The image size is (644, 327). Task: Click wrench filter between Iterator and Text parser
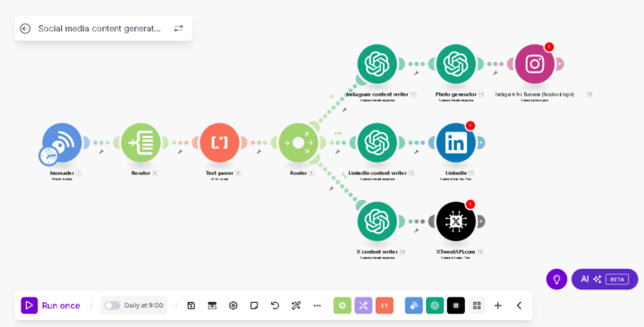tap(180, 152)
